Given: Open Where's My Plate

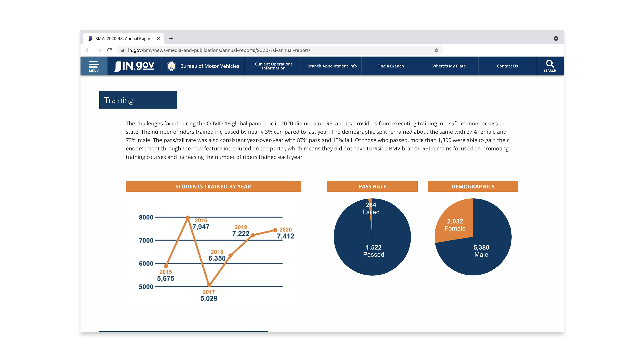Looking at the screenshot, I should click(x=449, y=66).
